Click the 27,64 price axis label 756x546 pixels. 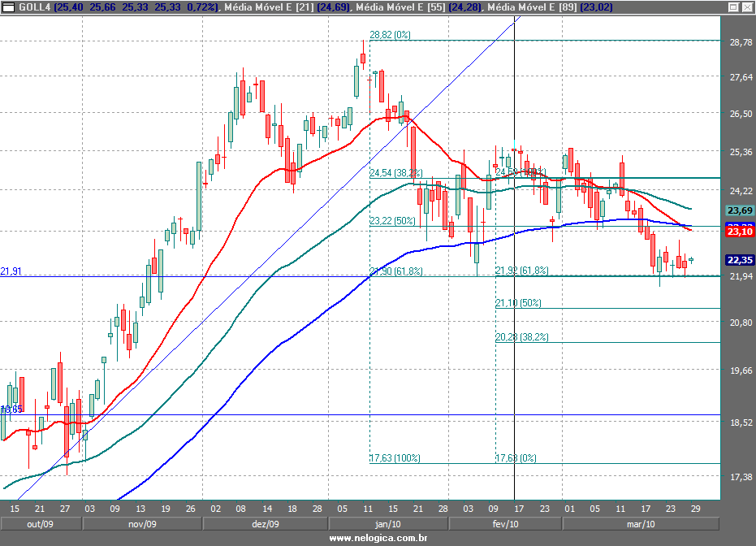(741, 77)
